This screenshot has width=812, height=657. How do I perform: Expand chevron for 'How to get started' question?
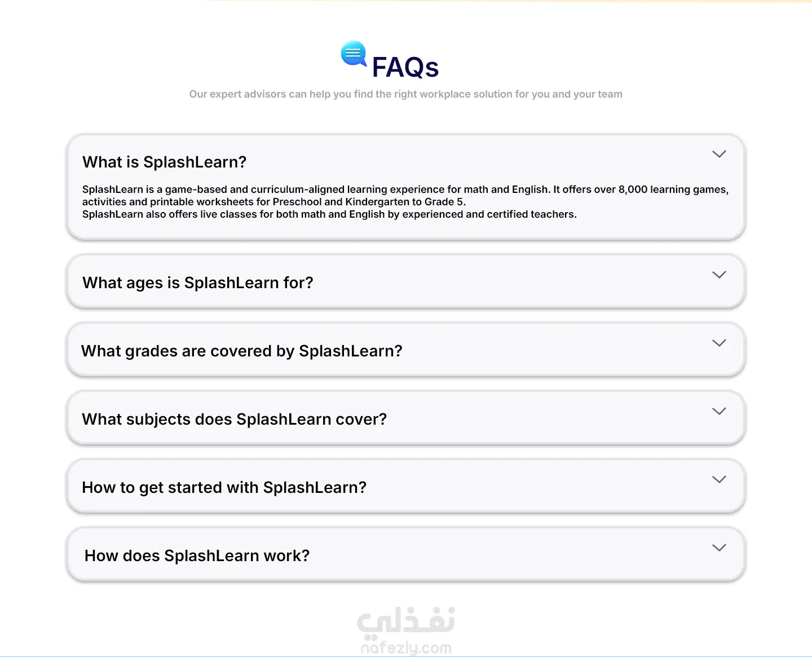pyautogui.click(x=719, y=479)
